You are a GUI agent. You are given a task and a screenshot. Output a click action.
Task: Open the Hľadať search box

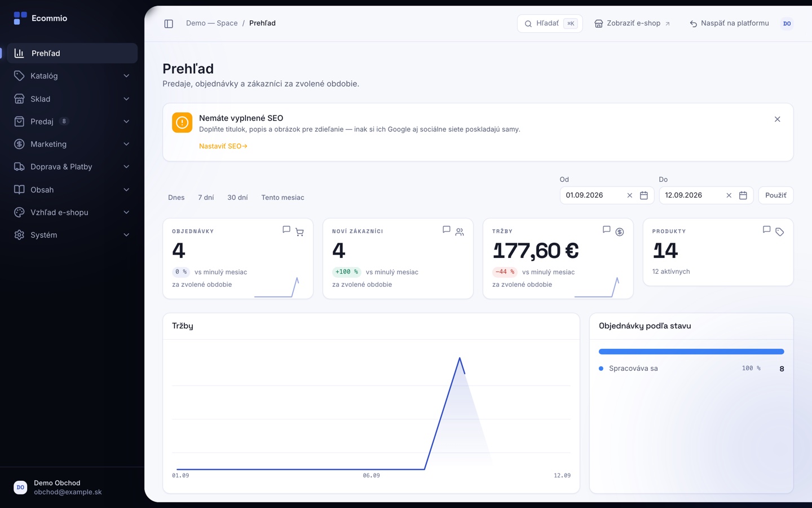550,24
